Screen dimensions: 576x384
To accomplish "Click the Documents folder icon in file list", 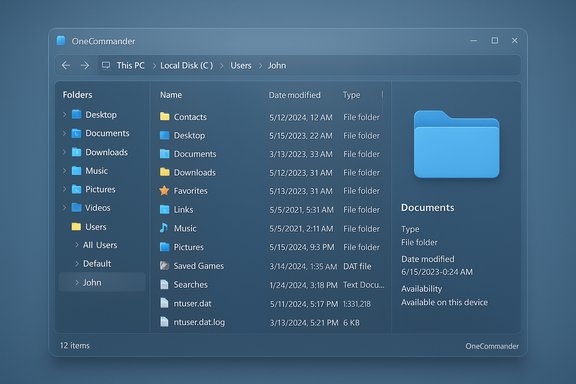I will (x=165, y=154).
